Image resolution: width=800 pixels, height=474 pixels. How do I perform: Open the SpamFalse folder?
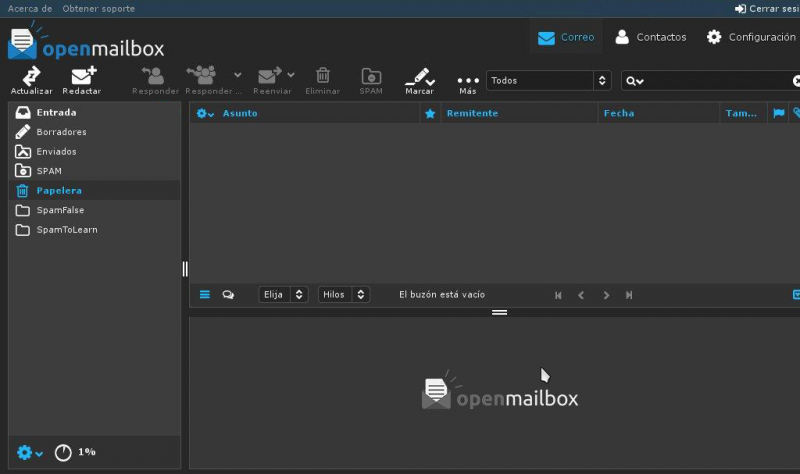(94, 210)
